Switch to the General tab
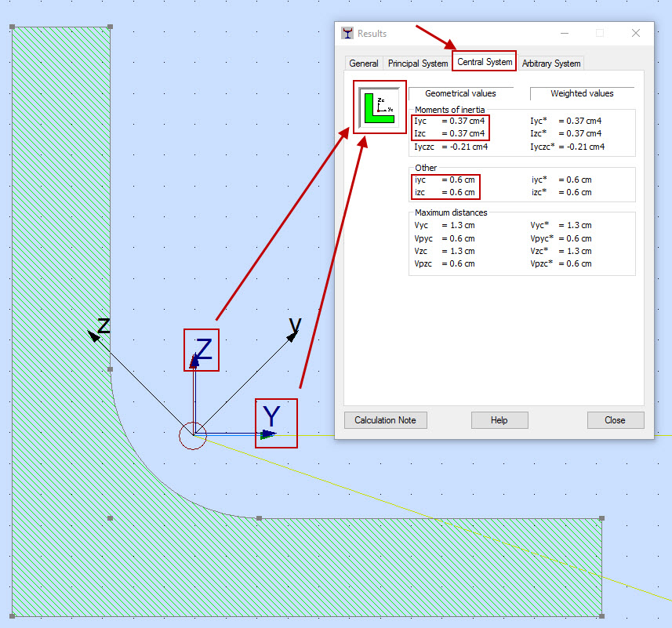 coord(363,63)
